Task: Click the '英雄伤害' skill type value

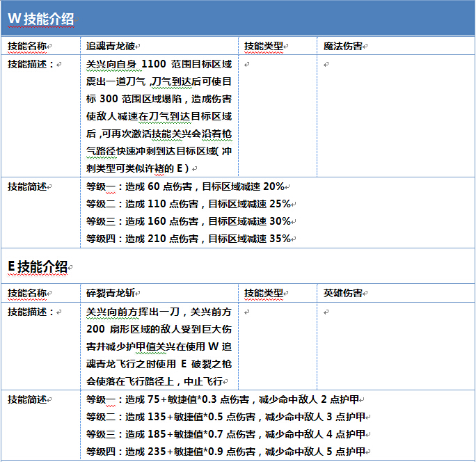Action: (x=342, y=293)
